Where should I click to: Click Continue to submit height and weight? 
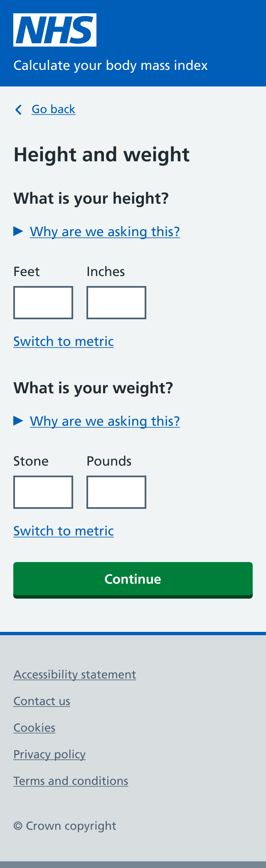click(x=133, y=579)
